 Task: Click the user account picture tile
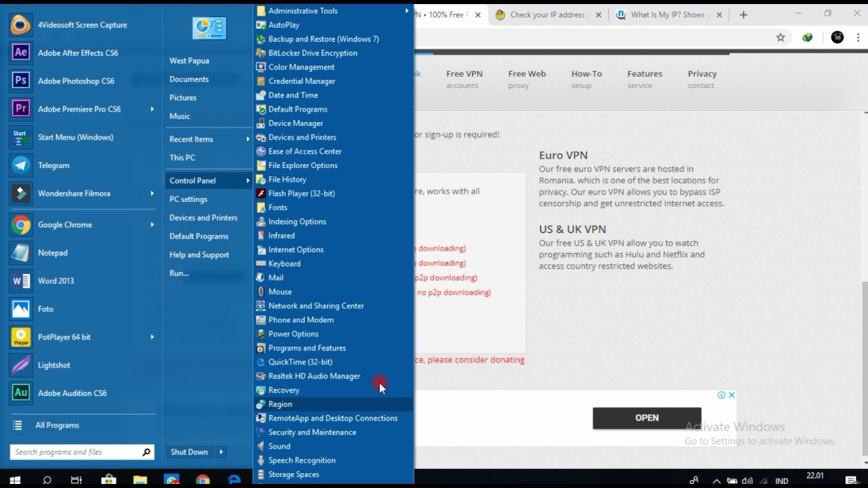pos(209,28)
